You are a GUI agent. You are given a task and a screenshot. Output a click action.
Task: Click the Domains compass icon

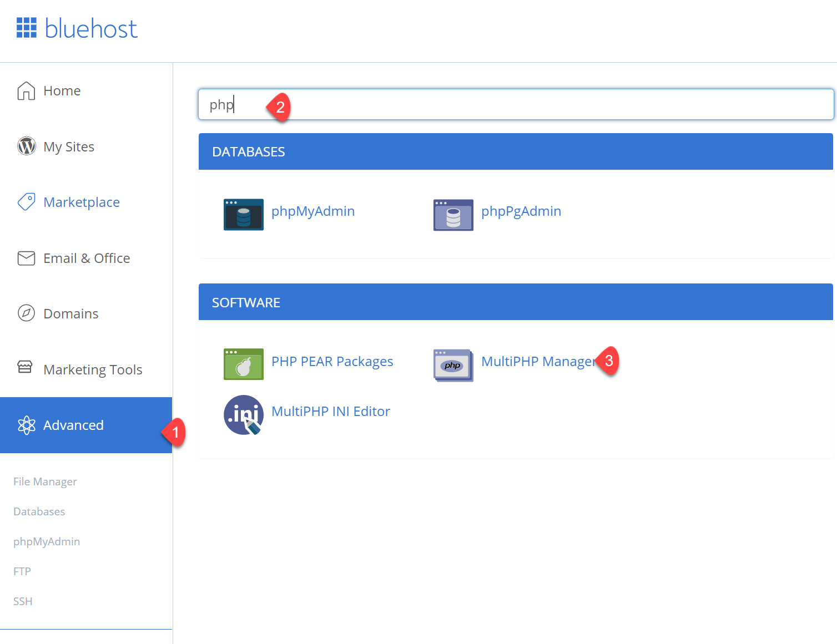click(x=26, y=313)
